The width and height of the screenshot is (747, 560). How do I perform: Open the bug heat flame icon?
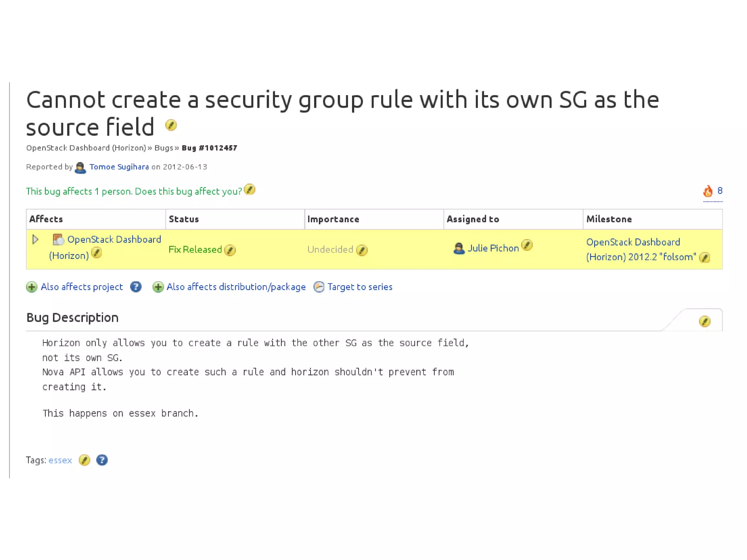[x=708, y=191]
